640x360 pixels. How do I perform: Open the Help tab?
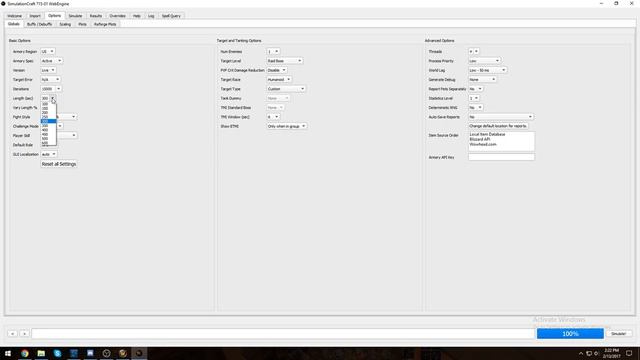coord(137,16)
